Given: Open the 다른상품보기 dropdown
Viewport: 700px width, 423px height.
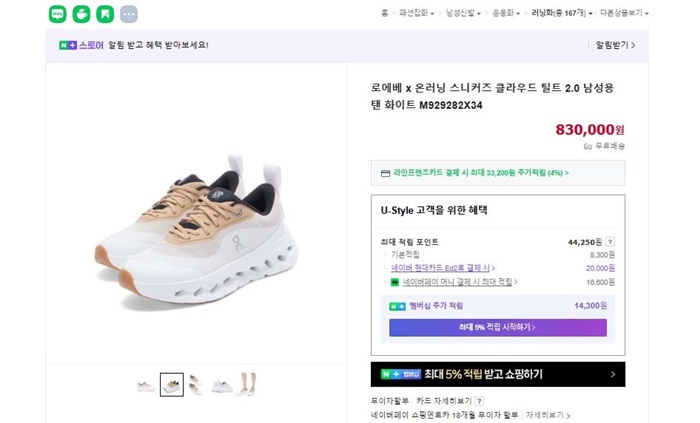Looking at the screenshot, I should pos(624,13).
